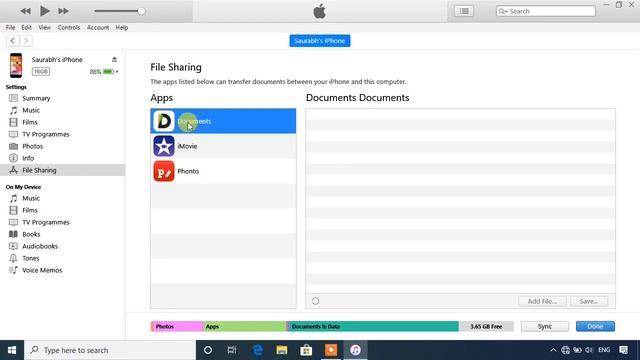Click the 16GB capacity label
This screenshot has height=360, width=640.
coord(41,72)
